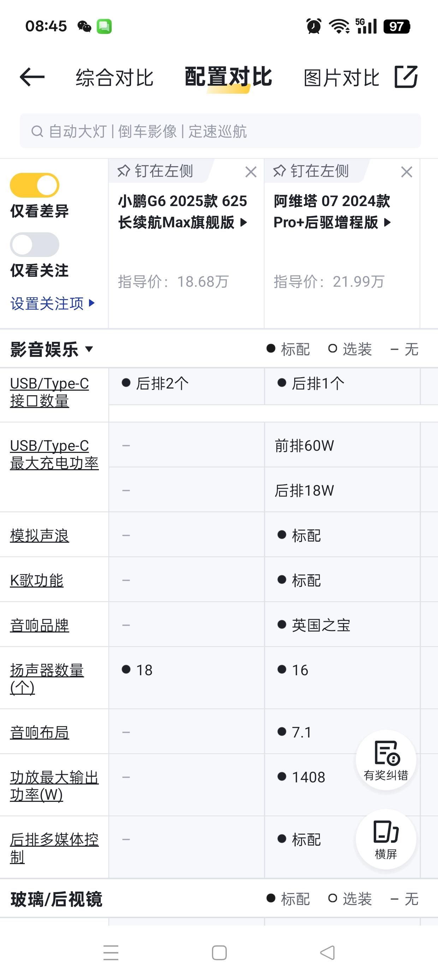
Task: Open 设置关注项 link
Action: (x=53, y=304)
